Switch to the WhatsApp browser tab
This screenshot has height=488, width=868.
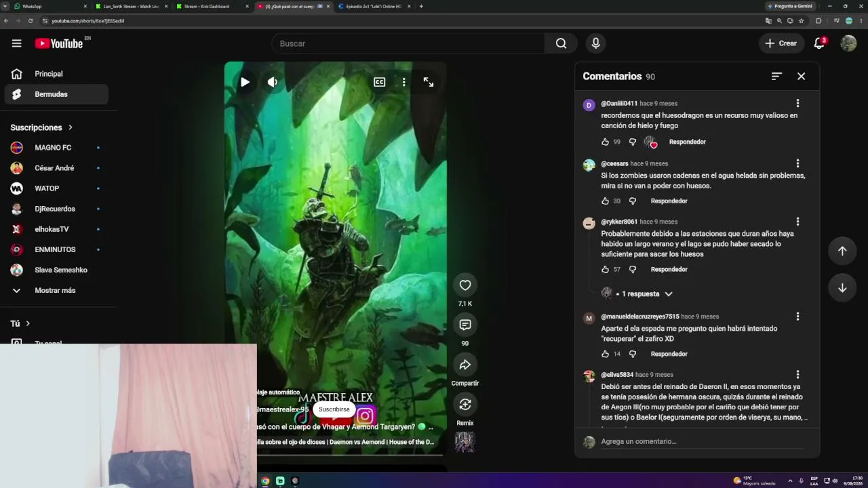(51, 6)
